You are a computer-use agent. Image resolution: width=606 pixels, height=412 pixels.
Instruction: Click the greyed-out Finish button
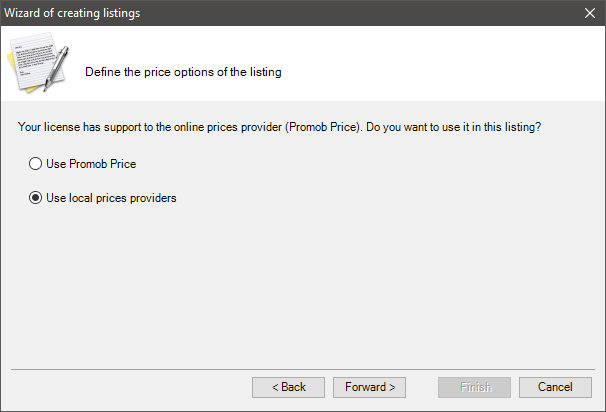475,387
